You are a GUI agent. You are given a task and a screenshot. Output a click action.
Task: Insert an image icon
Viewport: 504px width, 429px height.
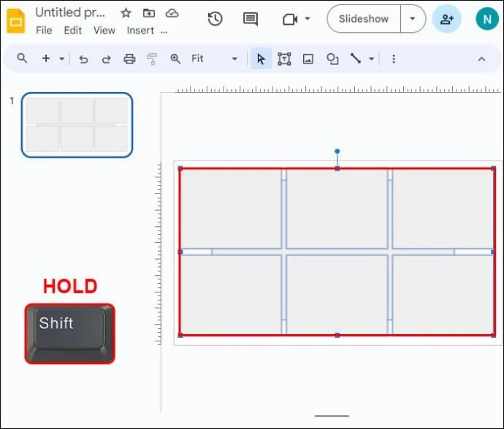[308, 59]
